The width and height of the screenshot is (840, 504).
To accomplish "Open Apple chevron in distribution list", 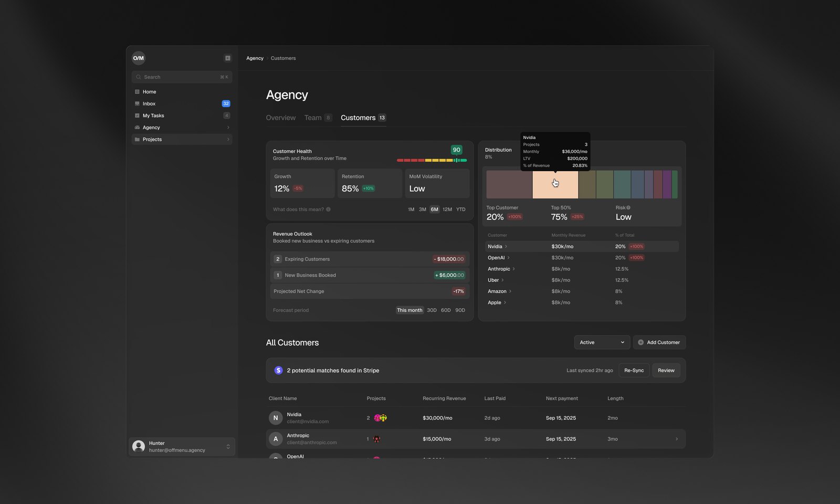I will point(505,303).
